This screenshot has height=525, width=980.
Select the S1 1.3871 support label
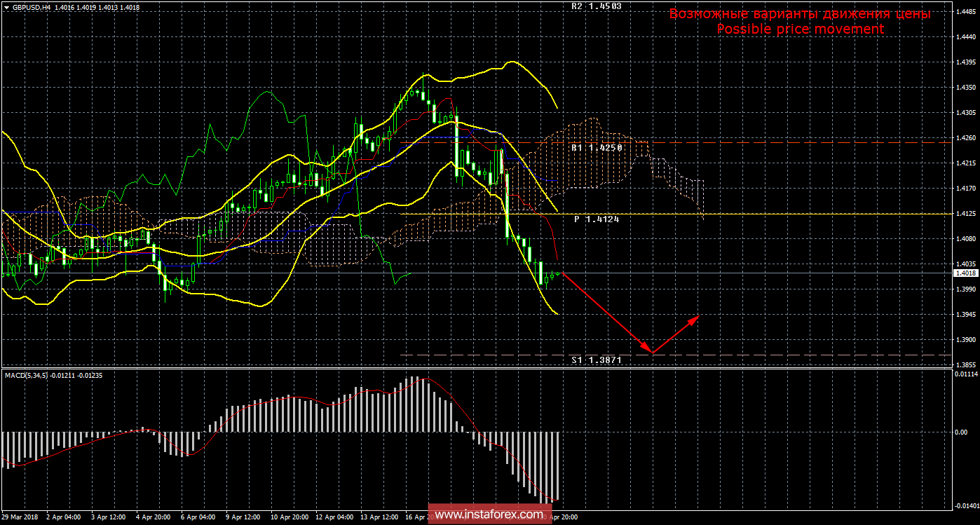[596, 360]
